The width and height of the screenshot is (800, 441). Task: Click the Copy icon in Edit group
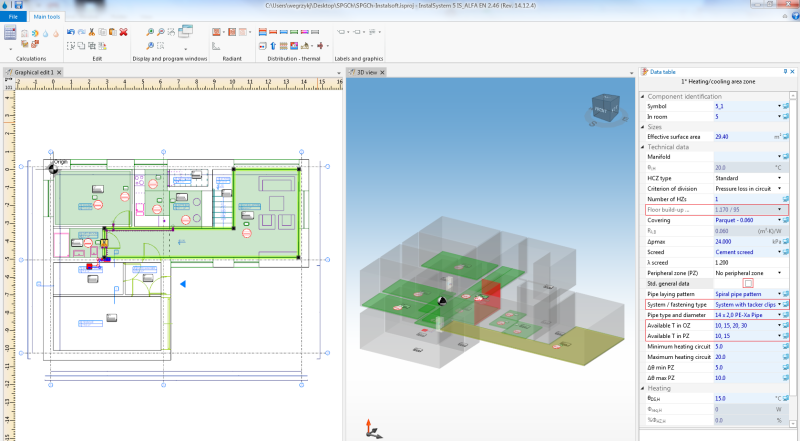coord(103,32)
